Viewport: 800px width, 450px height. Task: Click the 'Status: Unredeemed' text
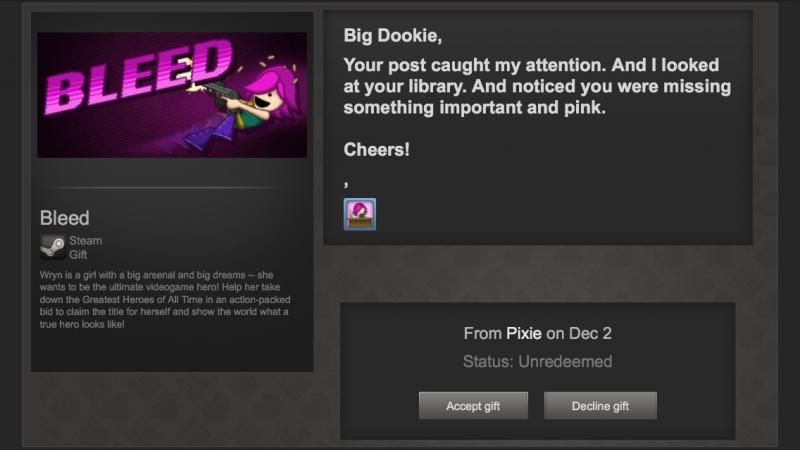[x=538, y=362]
